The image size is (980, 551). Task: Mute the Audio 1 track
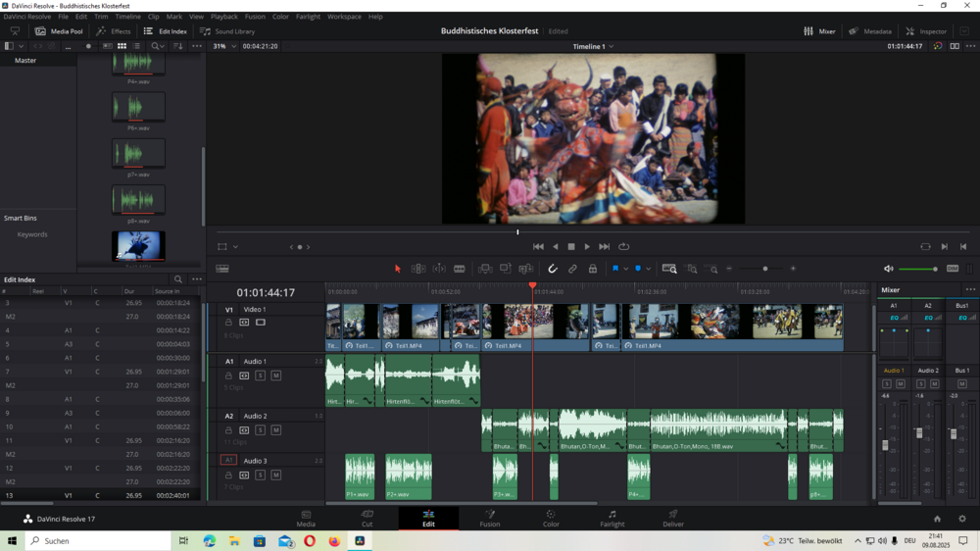tap(275, 376)
